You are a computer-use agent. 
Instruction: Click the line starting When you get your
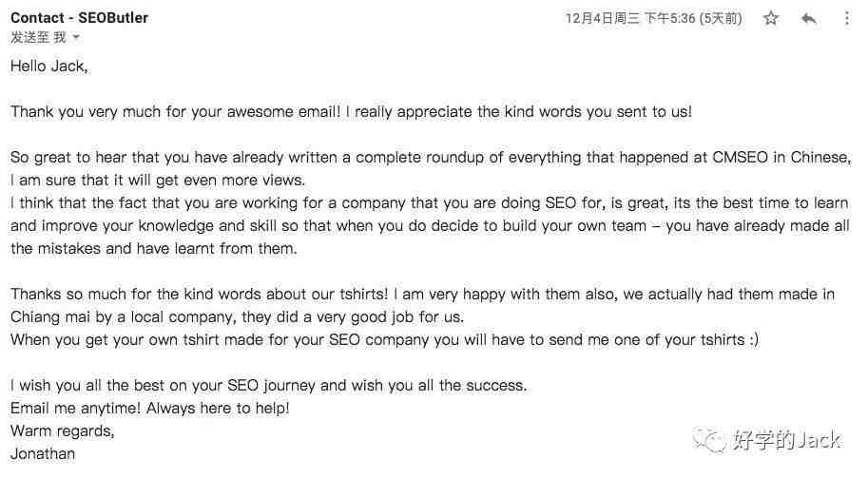[385, 340]
